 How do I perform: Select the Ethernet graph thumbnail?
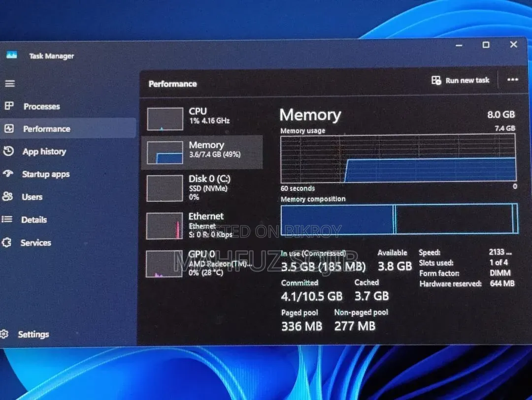(x=165, y=226)
